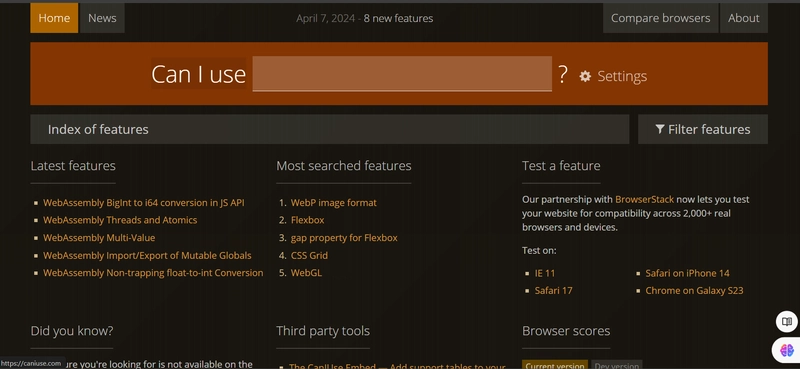Open the Flexbox feature link
The height and width of the screenshot is (369, 800).
308,220
